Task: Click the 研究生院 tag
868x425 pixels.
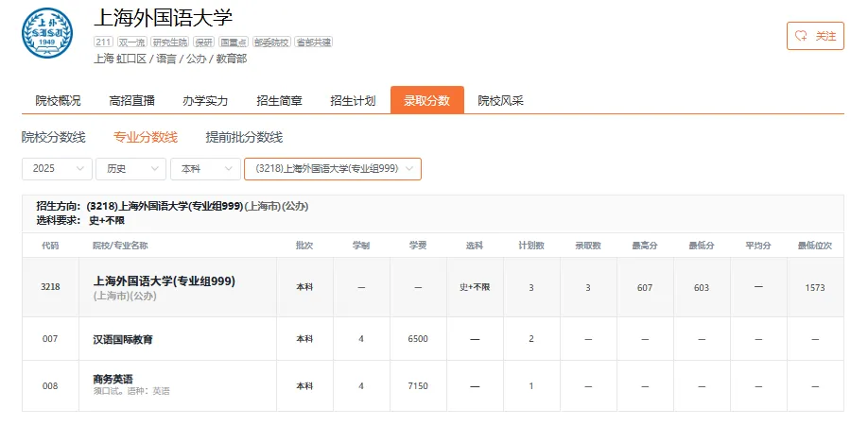Action: [x=170, y=42]
